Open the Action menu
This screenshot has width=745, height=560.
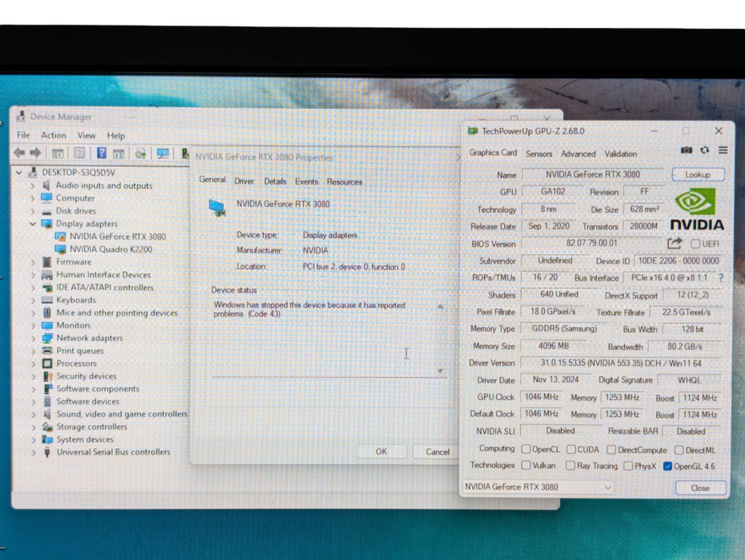pos(54,135)
